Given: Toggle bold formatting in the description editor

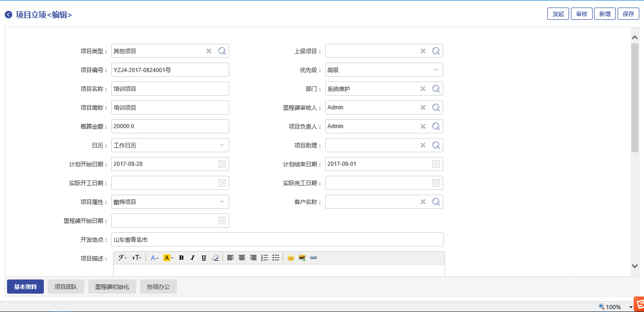Looking at the screenshot, I should click(182, 258).
